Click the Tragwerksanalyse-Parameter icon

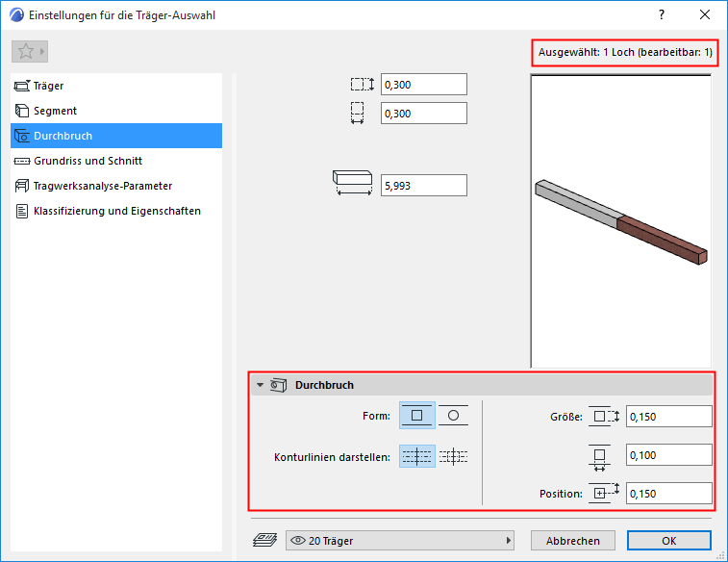pyautogui.click(x=22, y=186)
